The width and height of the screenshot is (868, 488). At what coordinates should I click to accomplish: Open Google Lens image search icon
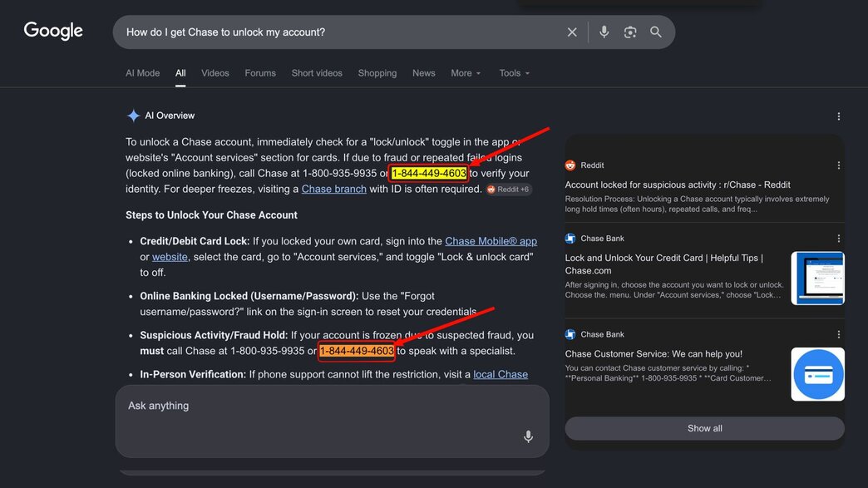630,32
